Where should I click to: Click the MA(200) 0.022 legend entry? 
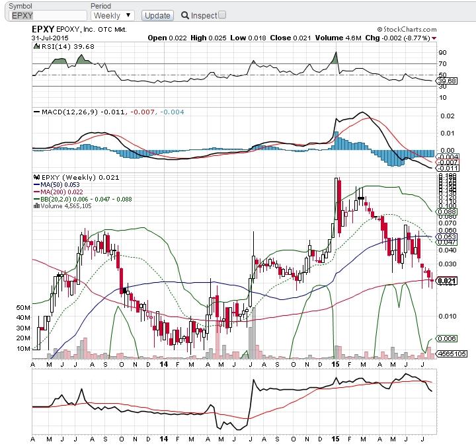point(58,192)
